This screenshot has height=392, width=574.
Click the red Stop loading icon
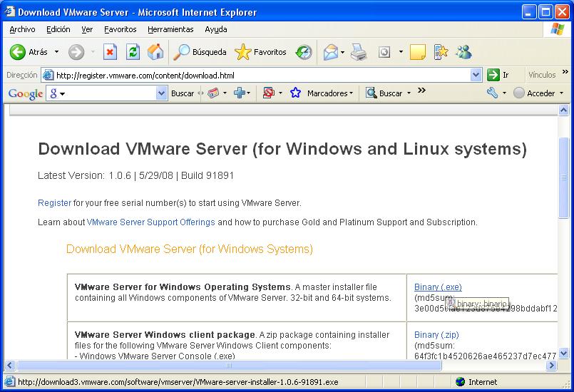[110, 52]
